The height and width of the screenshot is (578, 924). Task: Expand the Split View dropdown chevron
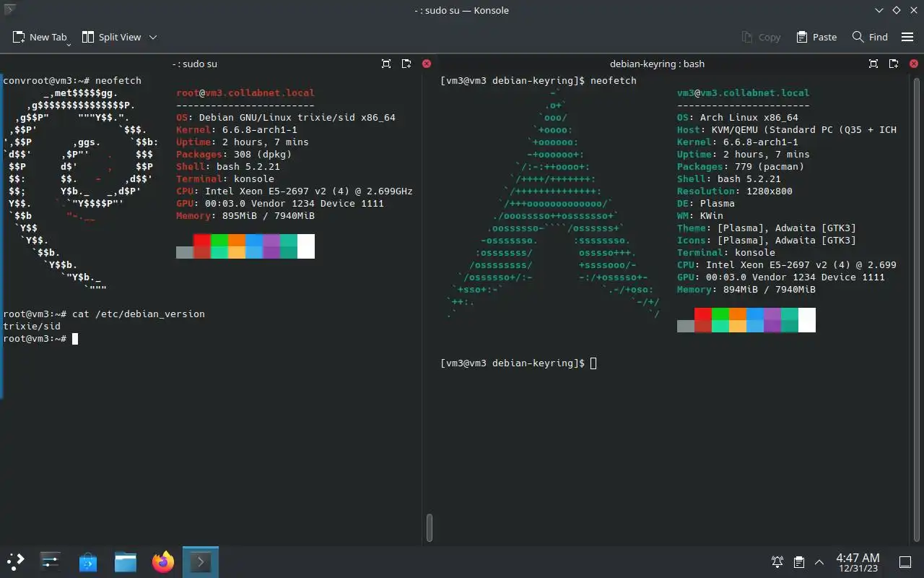pyautogui.click(x=153, y=37)
